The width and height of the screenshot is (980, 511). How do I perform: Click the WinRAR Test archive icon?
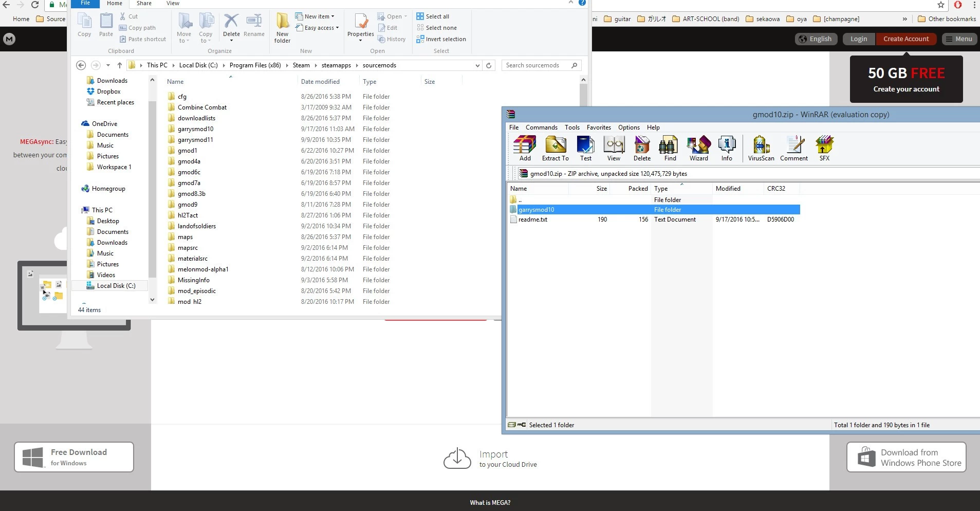tap(585, 149)
